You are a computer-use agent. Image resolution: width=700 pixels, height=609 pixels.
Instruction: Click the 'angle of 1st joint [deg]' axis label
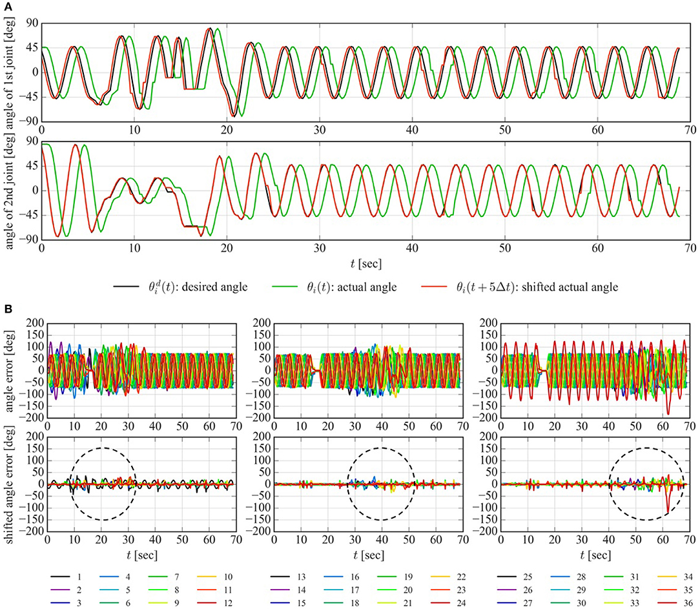click(9, 73)
